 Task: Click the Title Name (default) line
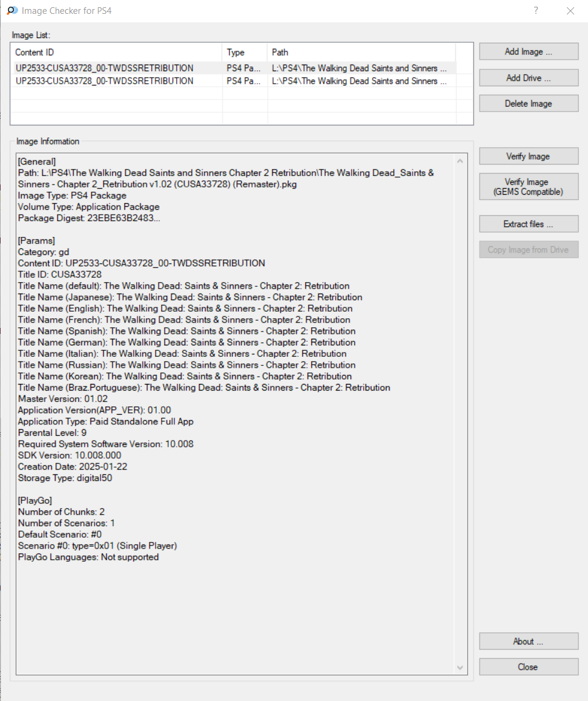coord(184,286)
